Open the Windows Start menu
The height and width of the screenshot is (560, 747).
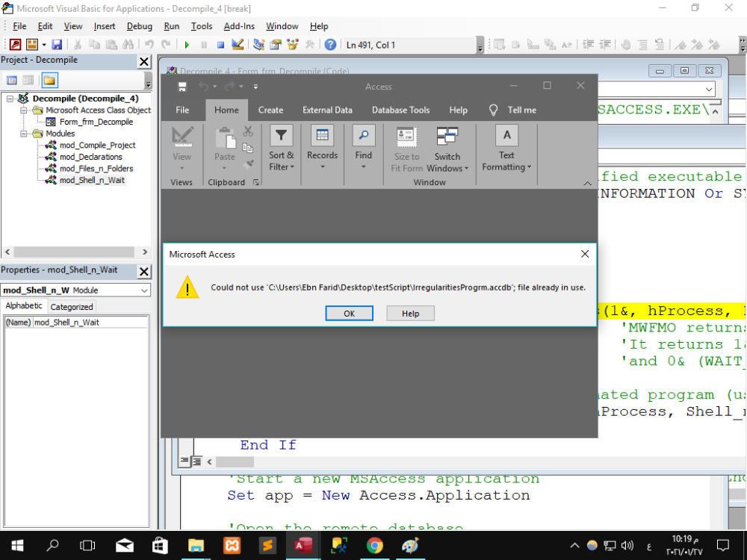pos(18,545)
